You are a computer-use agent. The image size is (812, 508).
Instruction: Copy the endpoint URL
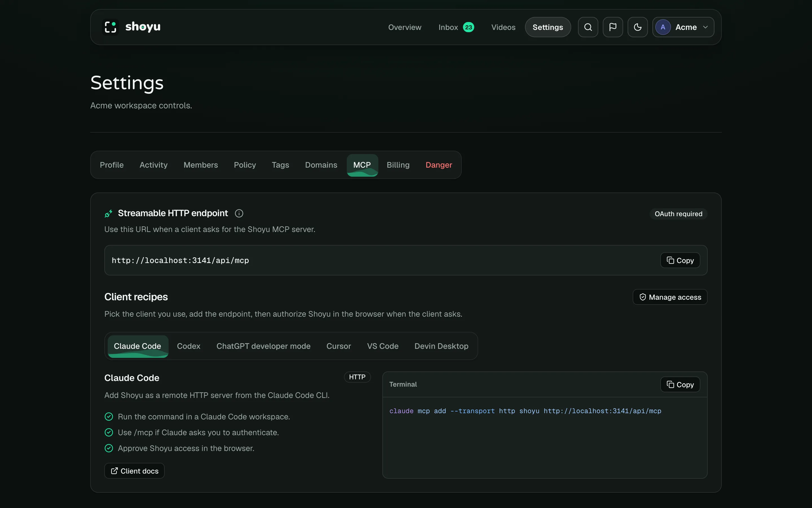(x=680, y=260)
